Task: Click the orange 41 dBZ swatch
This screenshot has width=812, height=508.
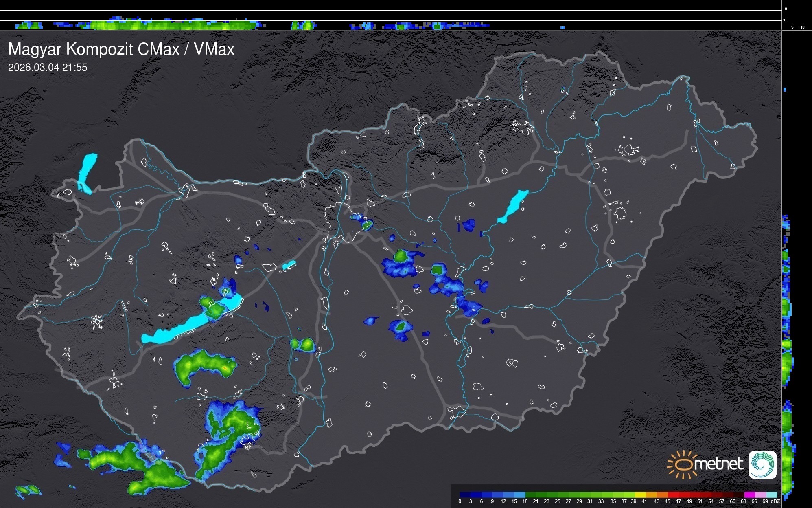Action: pyautogui.click(x=651, y=495)
